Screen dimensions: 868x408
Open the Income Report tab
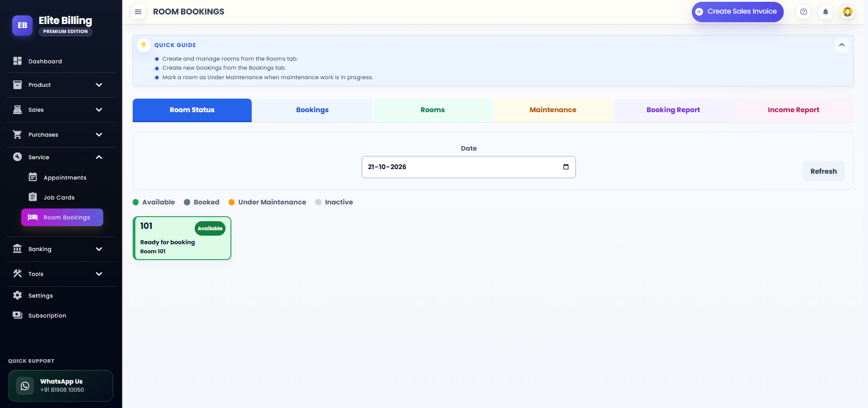[x=793, y=110]
